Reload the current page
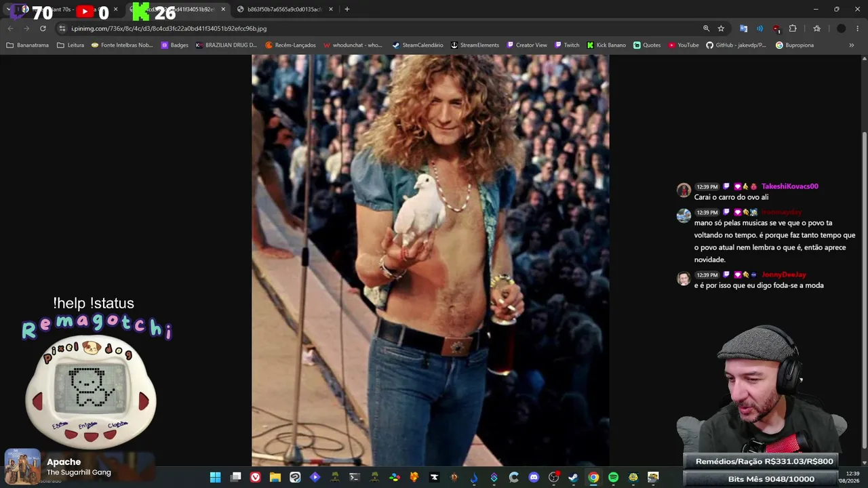 43,28
